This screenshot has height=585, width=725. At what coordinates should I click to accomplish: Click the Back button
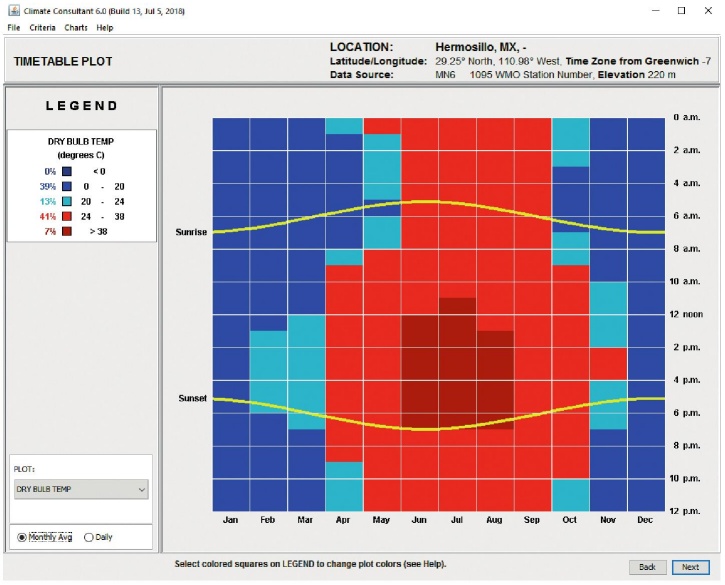647,567
